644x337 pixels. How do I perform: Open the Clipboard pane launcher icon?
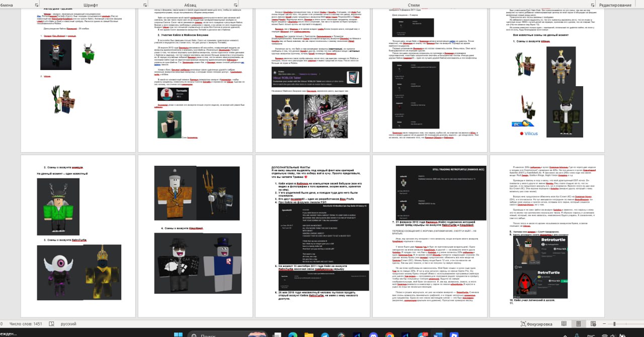[x=36, y=5]
